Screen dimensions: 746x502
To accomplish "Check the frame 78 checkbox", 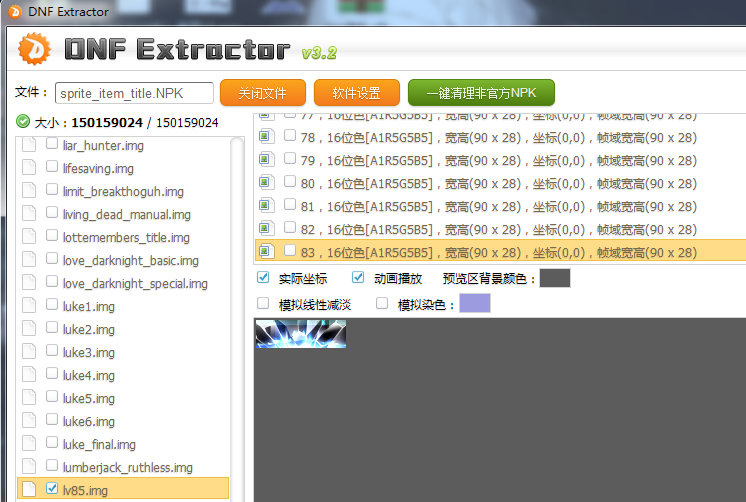I will point(290,136).
